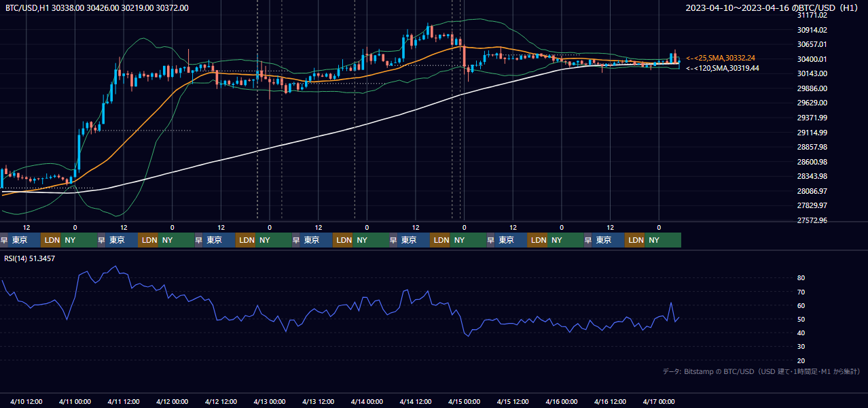
Task: Click date label 4/14 12:00
Action: (x=416, y=401)
